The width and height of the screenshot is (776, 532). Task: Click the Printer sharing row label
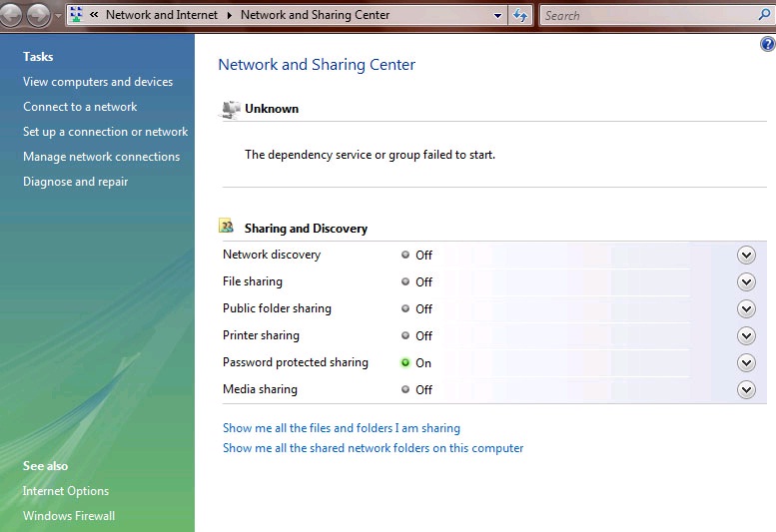click(261, 335)
